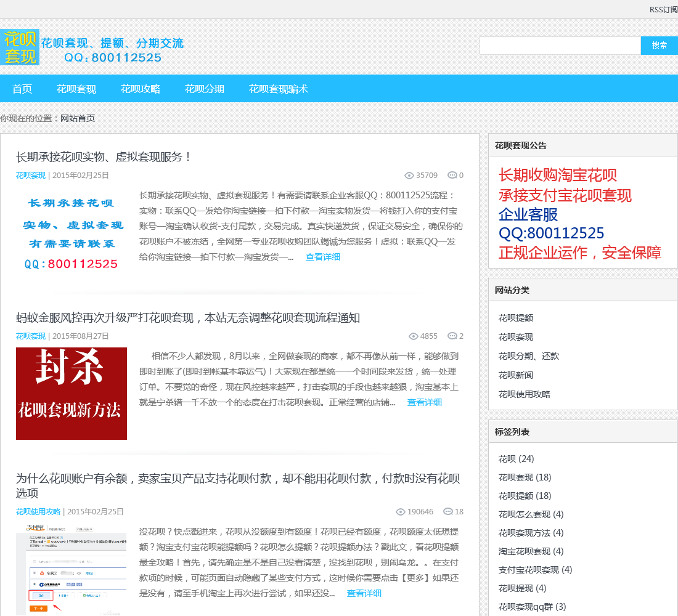678x616 pixels.
Task: Click the 网站首页 breadcrumb link
Action: pos(78,118)
